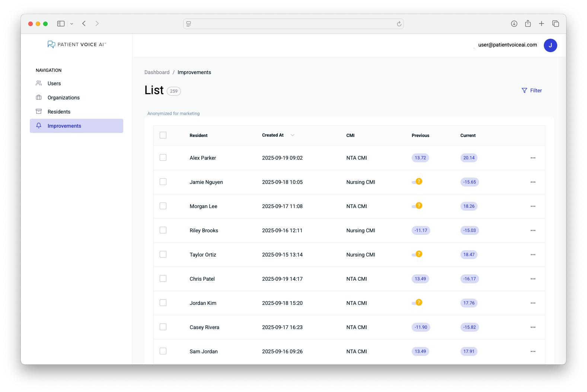Image resolution: width=587 pixels, height=392 pixels.
Task: Click the Safari share icon
Action: [x=528, y=24]
